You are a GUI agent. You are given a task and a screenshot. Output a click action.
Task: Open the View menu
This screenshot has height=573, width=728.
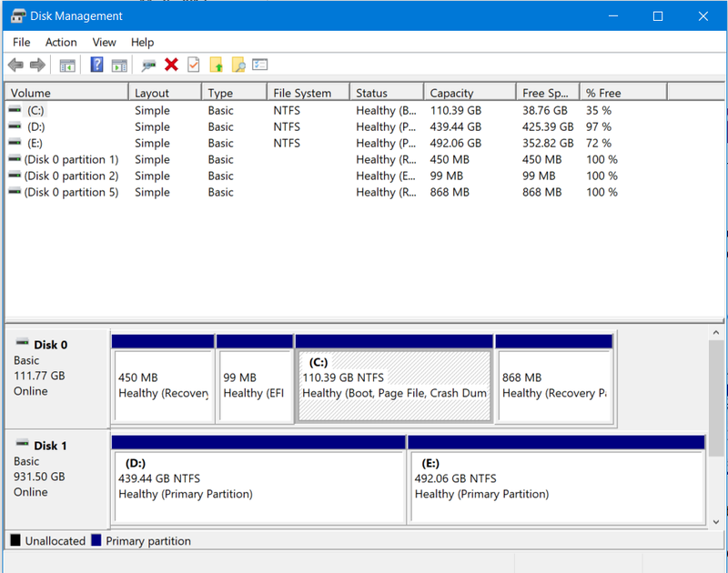104,42
